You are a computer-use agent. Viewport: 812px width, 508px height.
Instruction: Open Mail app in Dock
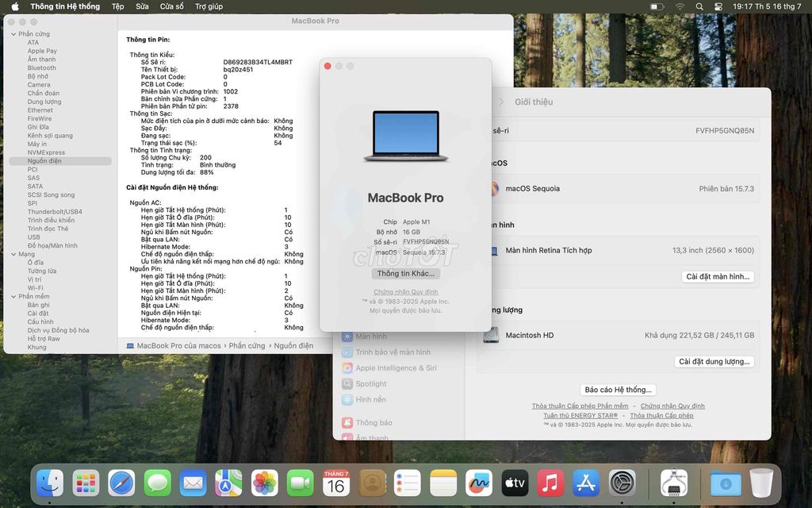(193, 483)
